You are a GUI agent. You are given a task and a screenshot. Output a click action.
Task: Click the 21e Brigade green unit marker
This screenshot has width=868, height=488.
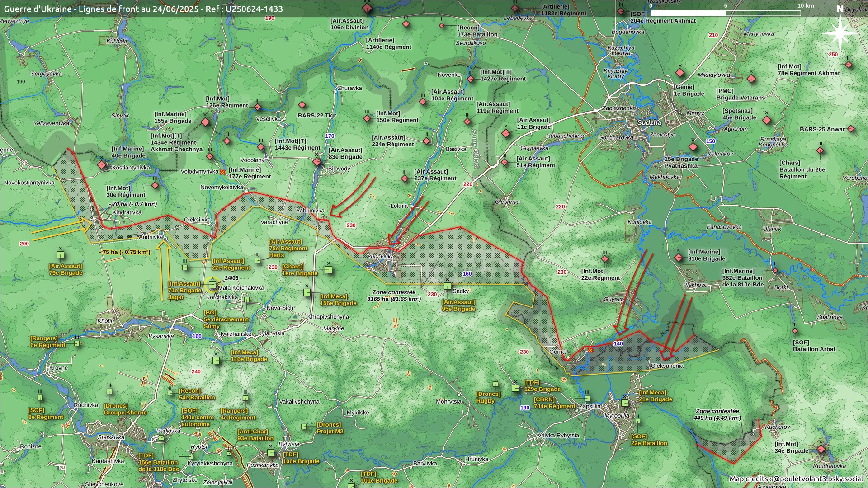625,403
